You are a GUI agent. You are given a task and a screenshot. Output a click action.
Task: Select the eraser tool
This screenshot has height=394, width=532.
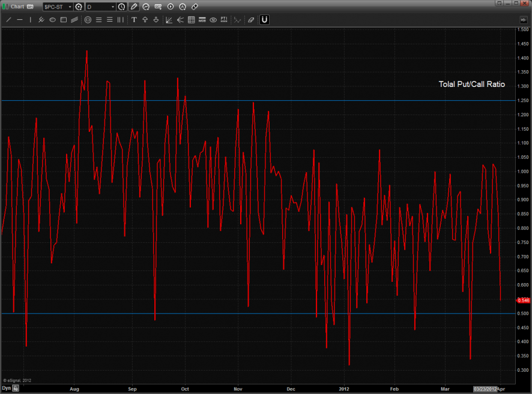coord(251,20)
